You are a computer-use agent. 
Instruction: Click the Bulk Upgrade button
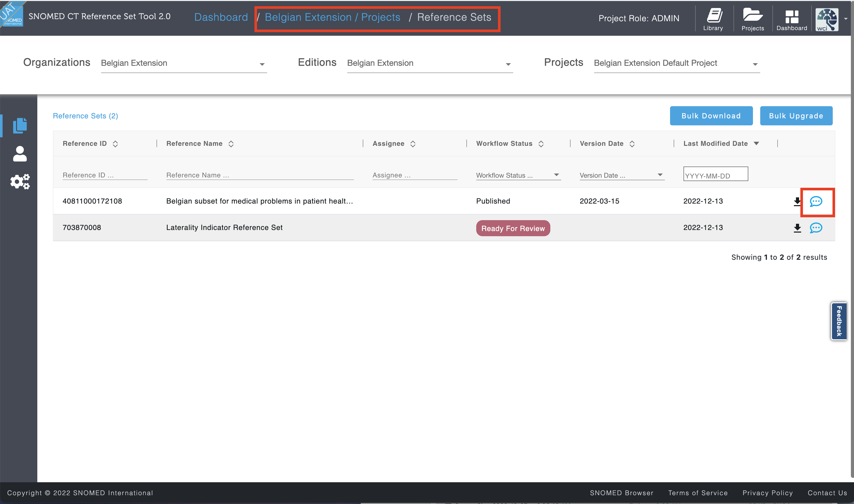[x=796, y=116]
